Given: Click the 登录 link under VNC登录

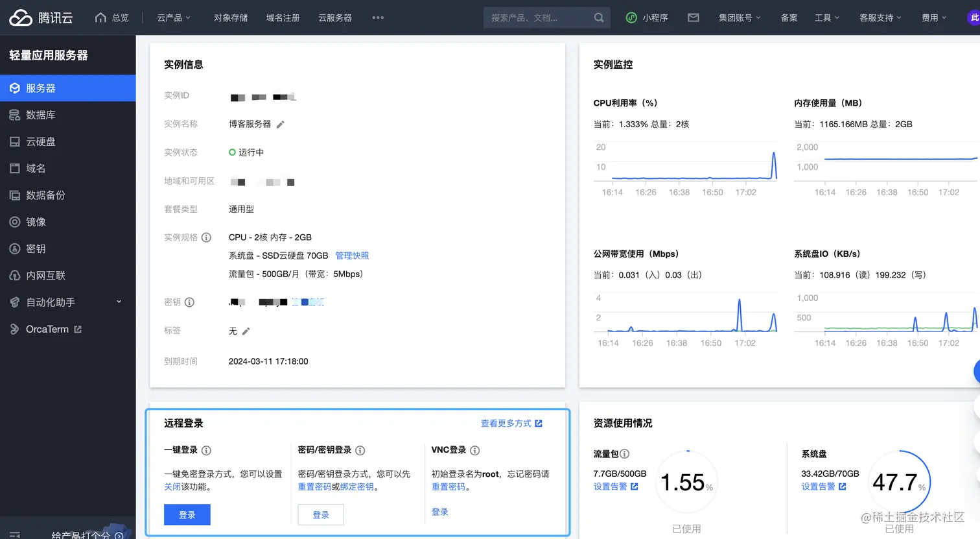Looking at the screenshot, I should [440, 512].
